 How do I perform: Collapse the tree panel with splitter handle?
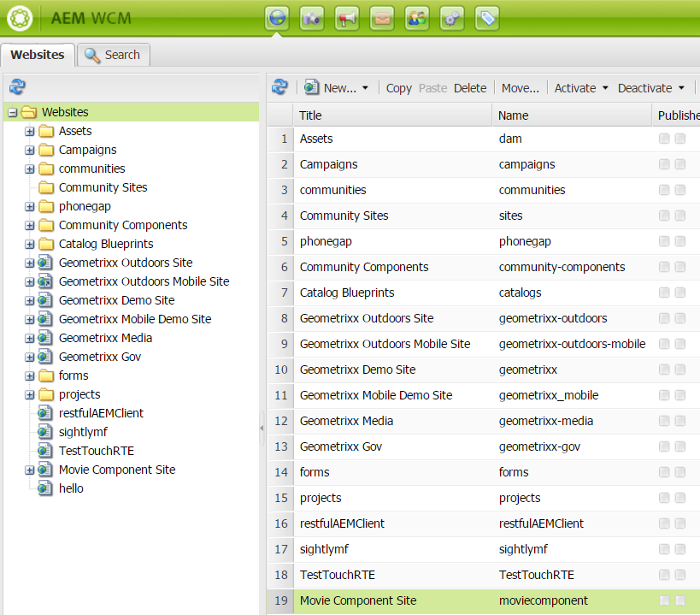[262, 428]
